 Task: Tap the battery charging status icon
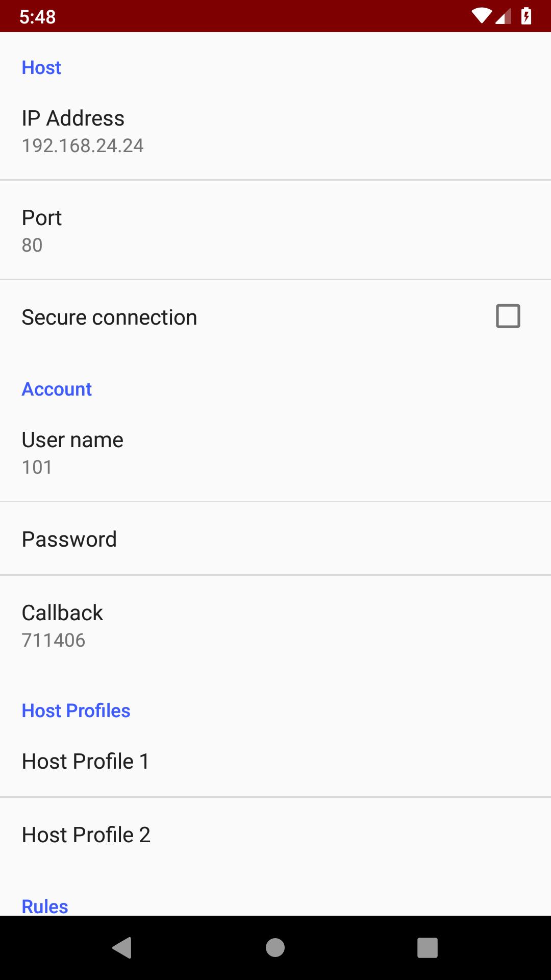[x=526, y=16]
